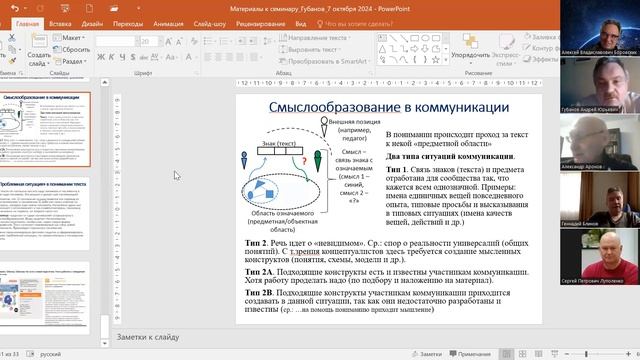
Task: Click the Cut scissors icon
Action: coord(12,38)
